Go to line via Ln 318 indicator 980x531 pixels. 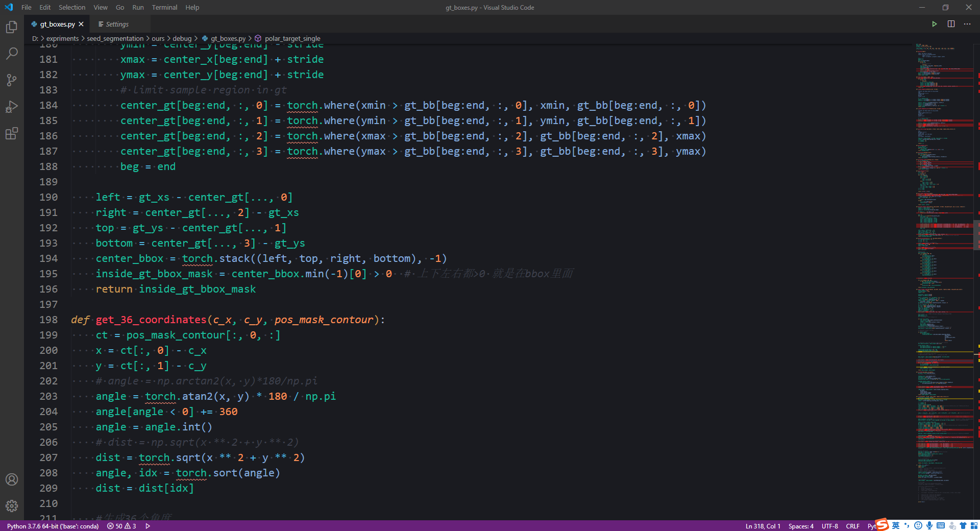[x=762, y=526]
